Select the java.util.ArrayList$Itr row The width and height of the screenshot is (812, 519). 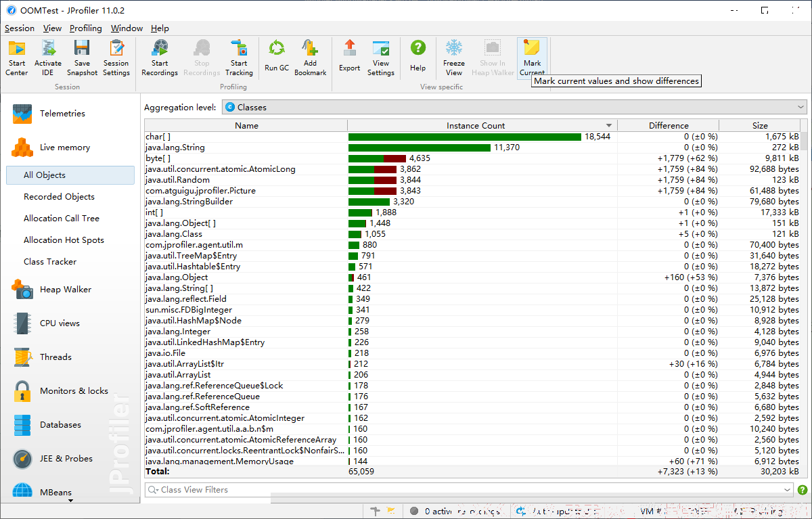473,364
